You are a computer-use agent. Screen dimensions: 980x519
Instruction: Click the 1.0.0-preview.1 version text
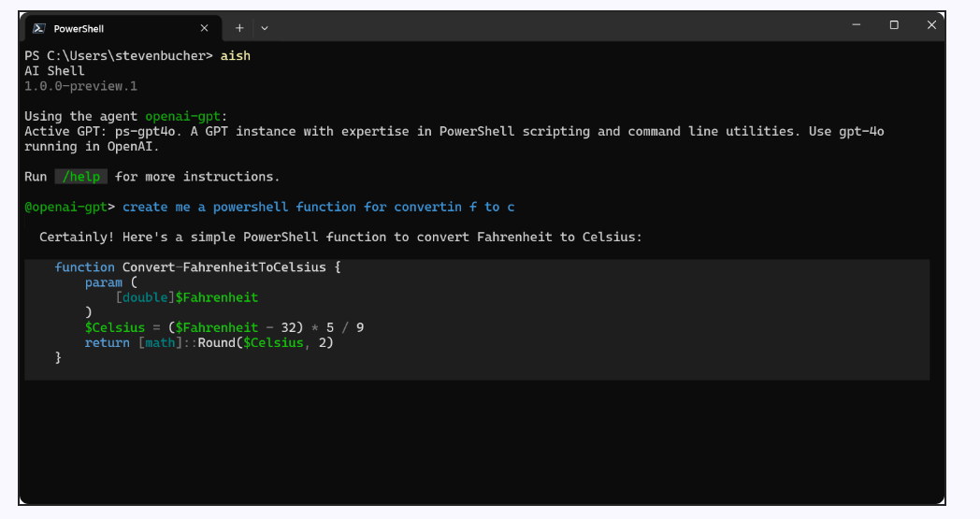pyautogui.click(x=80, y=86)
